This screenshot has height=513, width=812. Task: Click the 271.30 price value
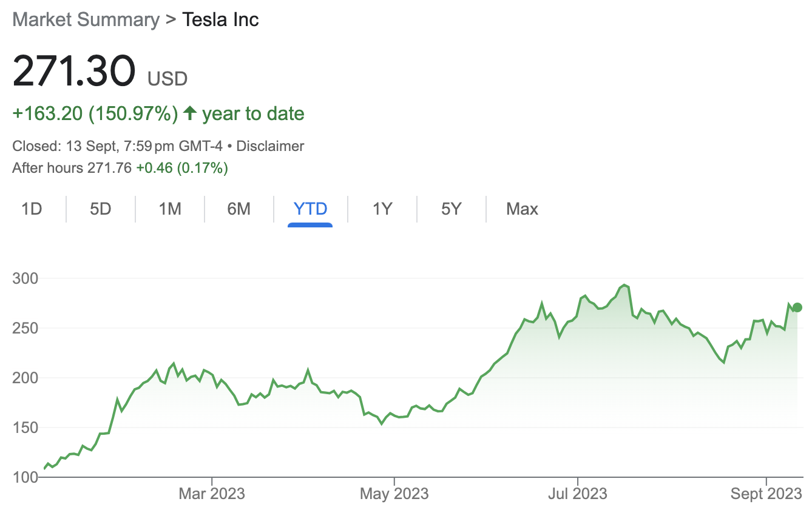point(73,72)
